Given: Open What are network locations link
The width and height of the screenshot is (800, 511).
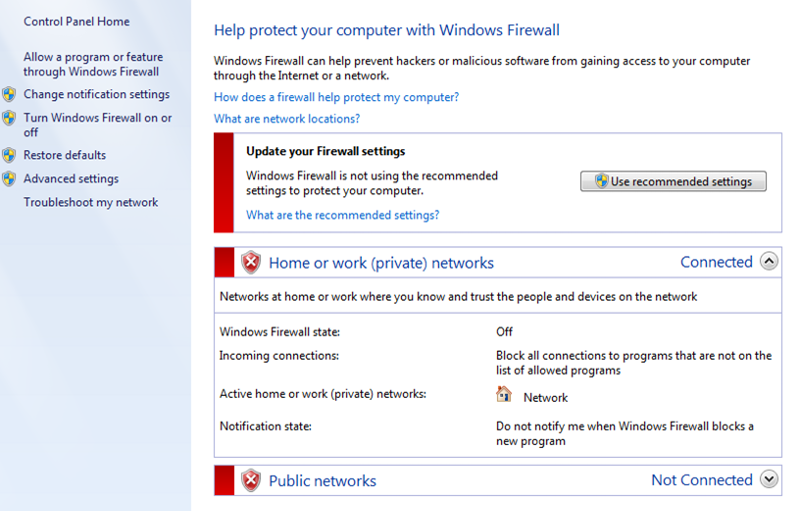Looking at the screenshot, I should tap(287, 119).
